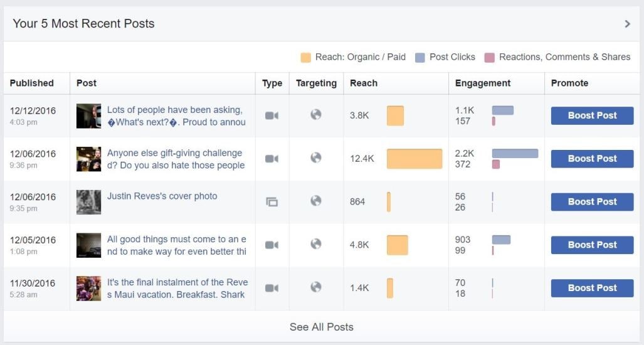Click blue Post Clicks legend swatch
Viewport: 644px width, 345px height.
[420, 58]
